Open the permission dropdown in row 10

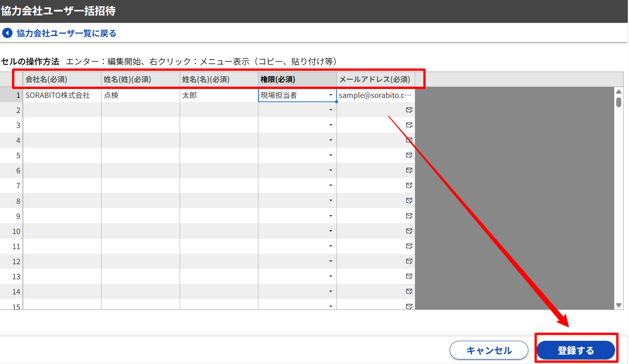330,231
